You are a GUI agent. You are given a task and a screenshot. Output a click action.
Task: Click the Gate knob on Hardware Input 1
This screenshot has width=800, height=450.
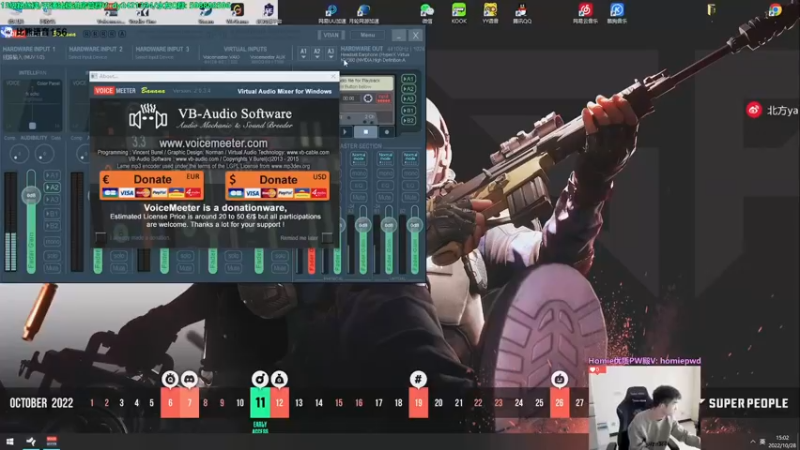click(44, 153)
